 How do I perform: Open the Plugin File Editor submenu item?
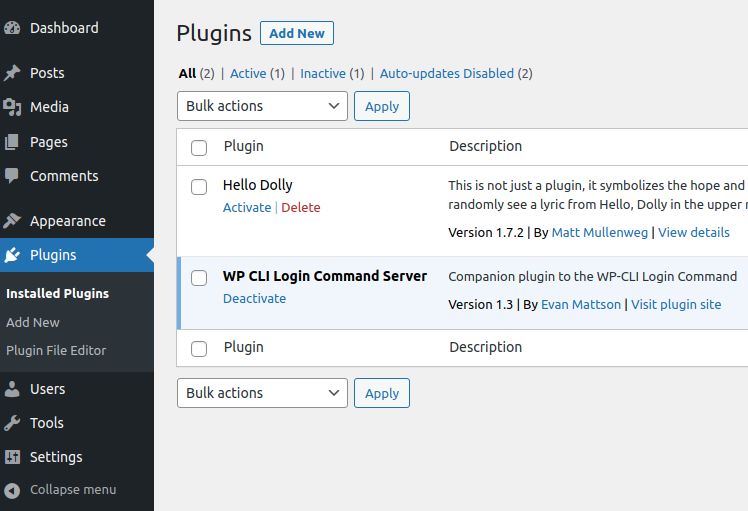[56, 351]
